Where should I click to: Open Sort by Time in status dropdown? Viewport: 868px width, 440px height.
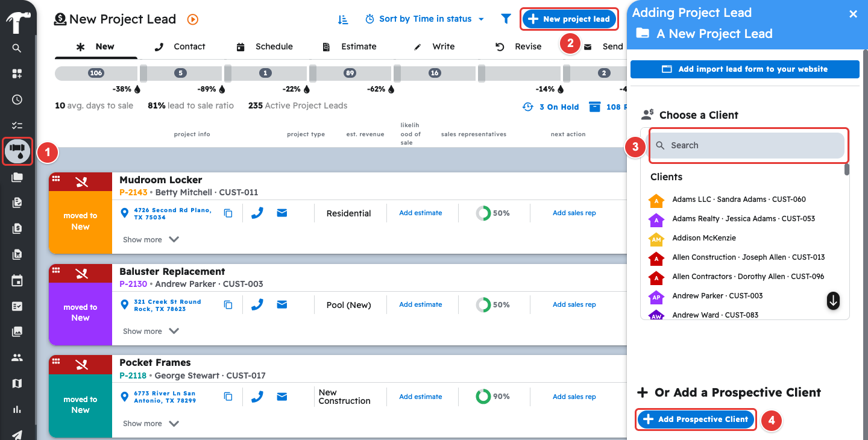pyautogui.click(x=424, y=19)
